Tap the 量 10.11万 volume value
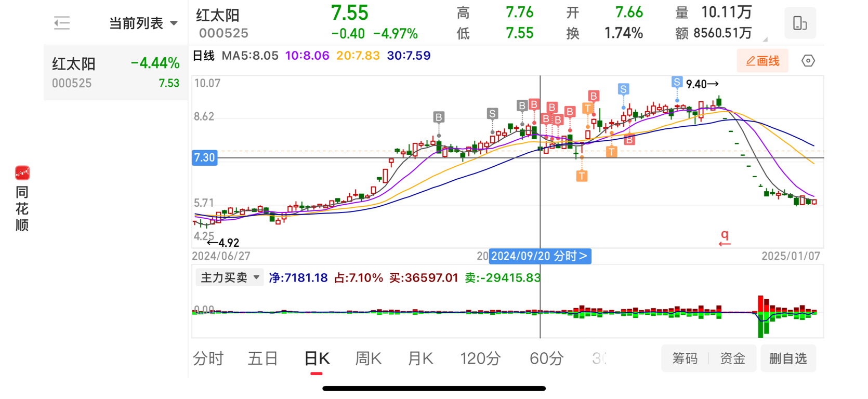868x399 pixels. 714,12
